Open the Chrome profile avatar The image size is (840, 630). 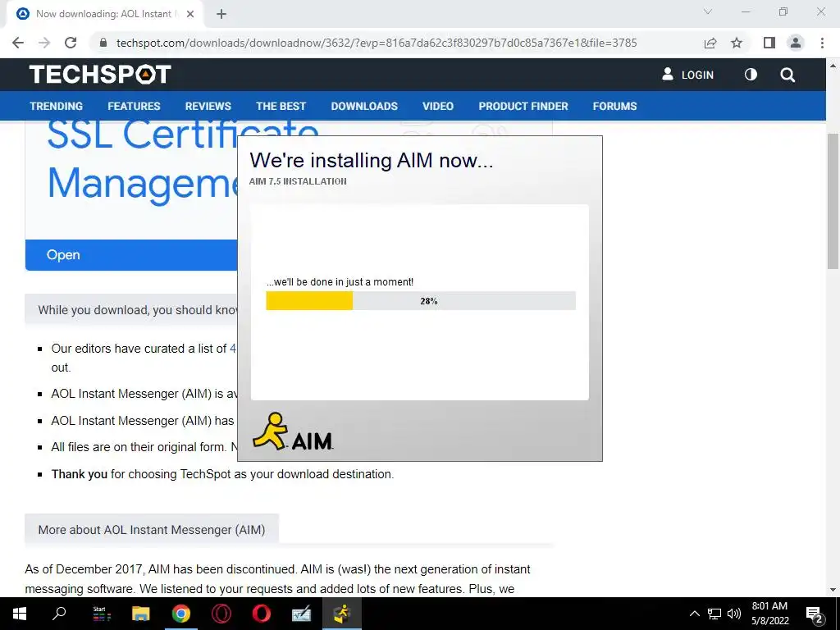click(796, 43)
